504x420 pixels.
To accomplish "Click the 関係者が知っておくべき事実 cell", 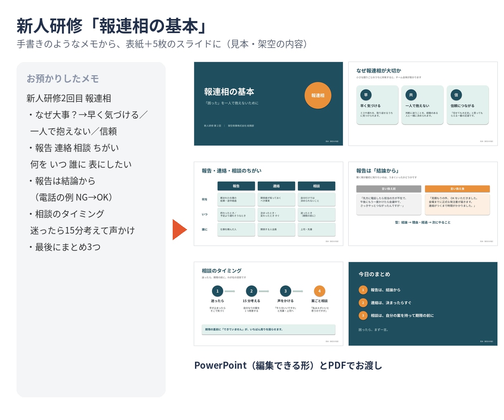I will pyautogui.click(x=276, y=199).
